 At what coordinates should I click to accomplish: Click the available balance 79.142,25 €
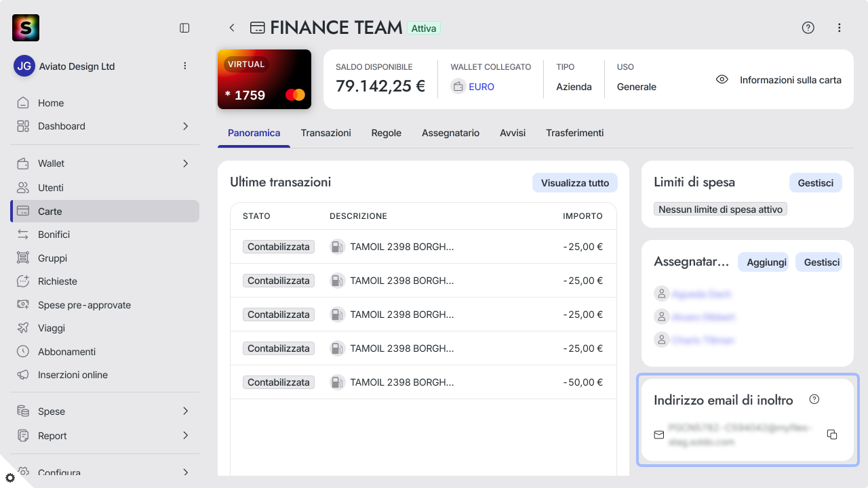click(380, 87)
